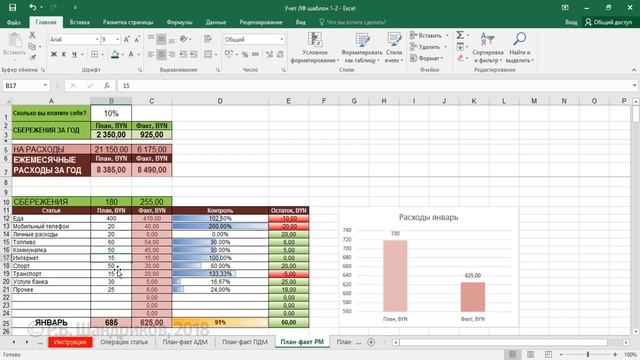Click the Increase Decimal icon
Screen dimensions: 640x360
tap(269, 54)
